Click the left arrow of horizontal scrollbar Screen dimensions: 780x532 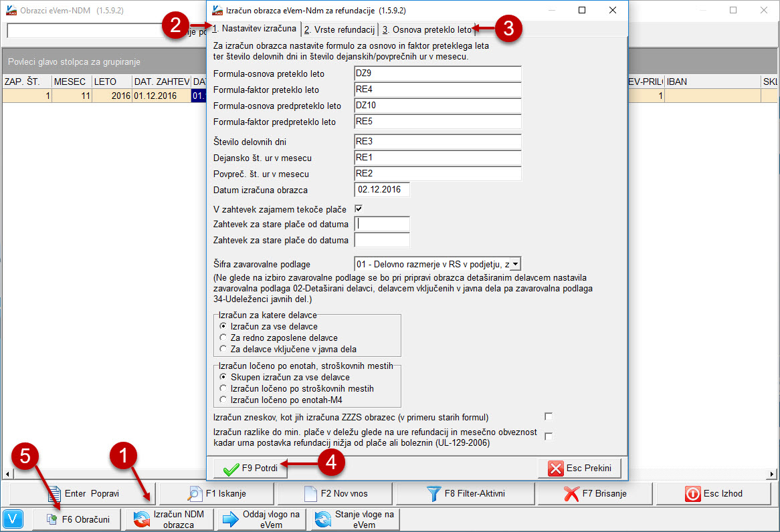(7, 475)
